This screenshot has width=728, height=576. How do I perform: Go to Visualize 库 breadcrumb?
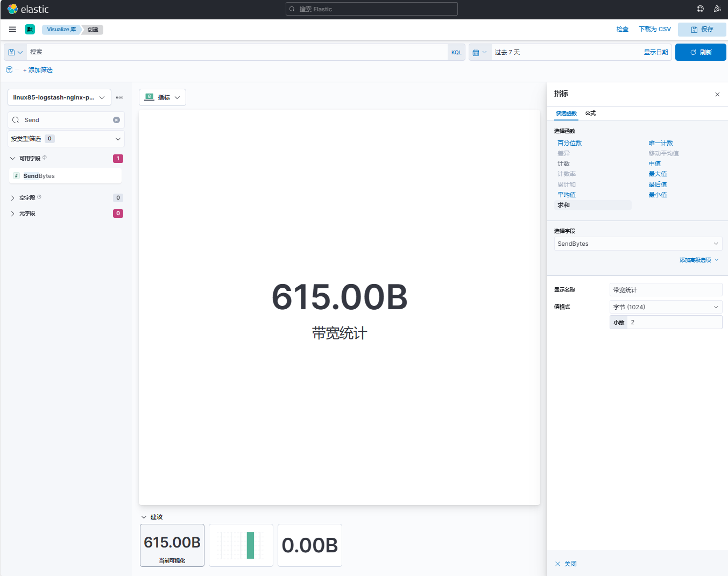click(x=61, y=30)
